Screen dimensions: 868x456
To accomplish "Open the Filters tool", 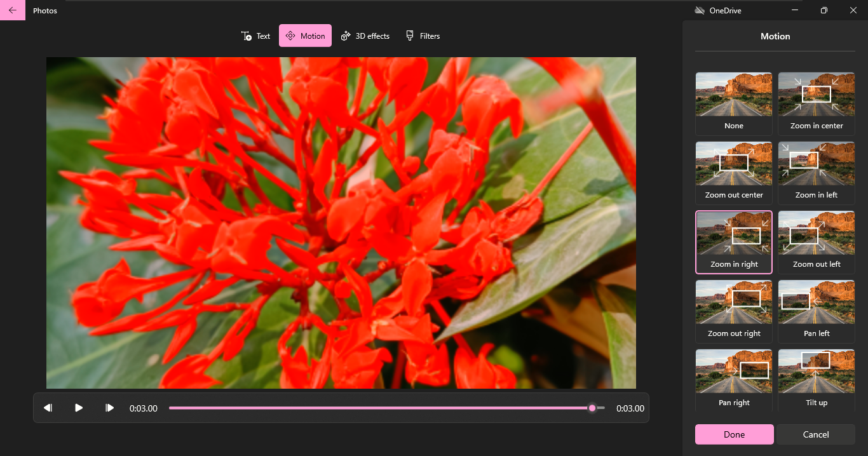I will [x=423, y=36].
